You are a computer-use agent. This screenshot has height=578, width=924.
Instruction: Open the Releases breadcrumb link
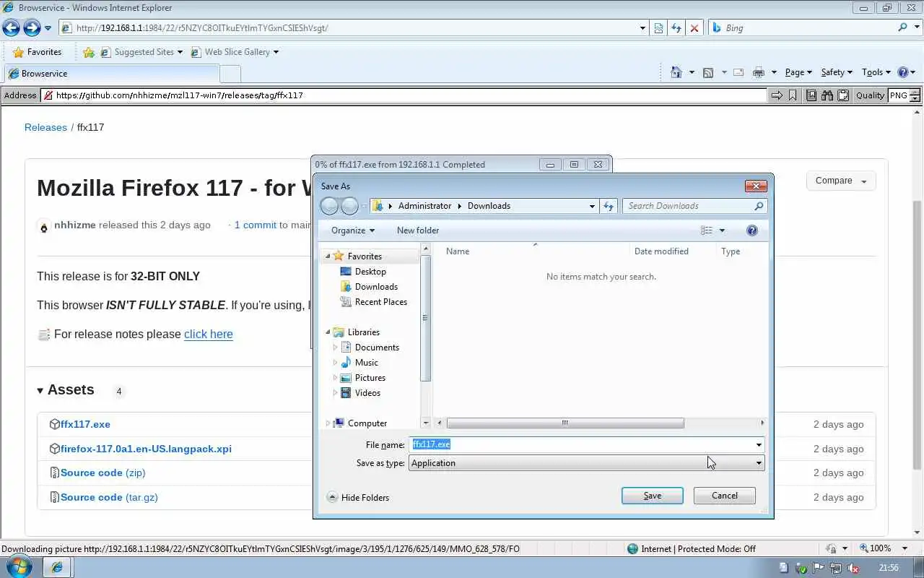(x=45, y=127)
